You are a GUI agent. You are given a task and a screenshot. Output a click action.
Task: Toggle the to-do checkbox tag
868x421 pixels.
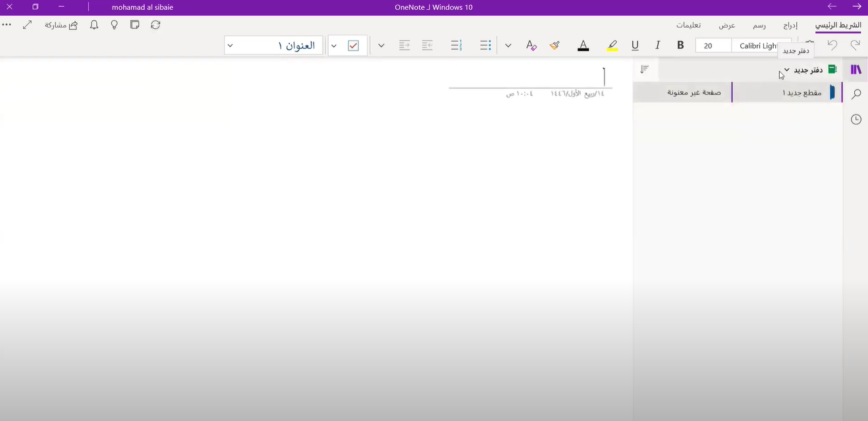(x=353, y=45)
